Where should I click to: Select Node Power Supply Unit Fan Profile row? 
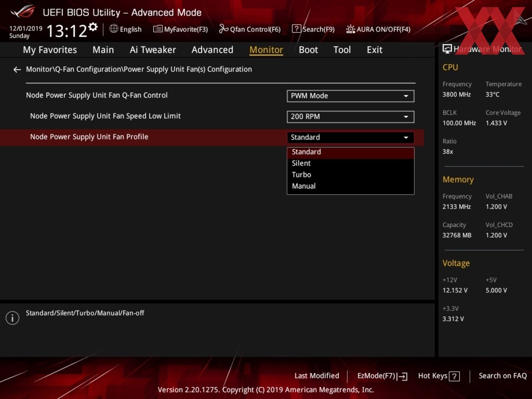pyautogui.click(x=212, y=137)
